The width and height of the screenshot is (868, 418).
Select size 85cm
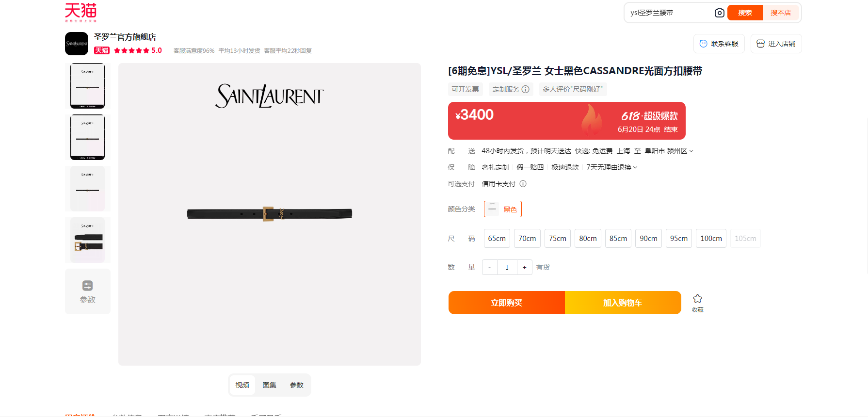[x=618, y=239]
